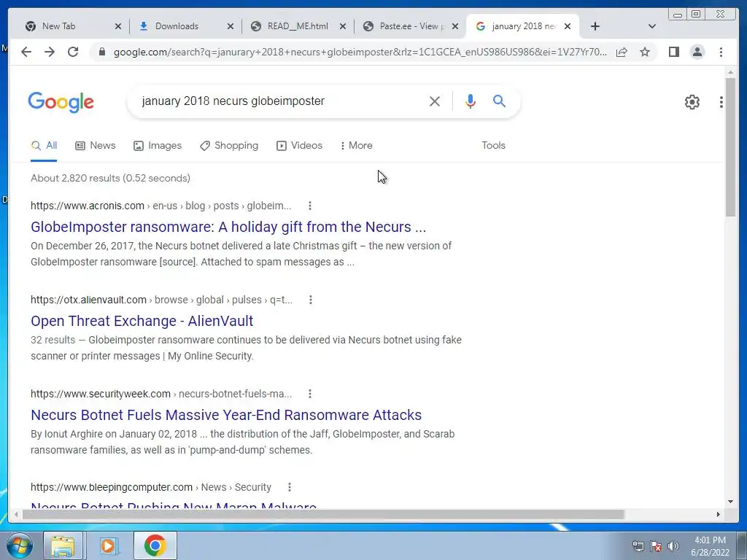Image resolution: width=747 pixels, height=560 pixels.
Task: Switch to the Paste.ee tab
Action: 411,26
